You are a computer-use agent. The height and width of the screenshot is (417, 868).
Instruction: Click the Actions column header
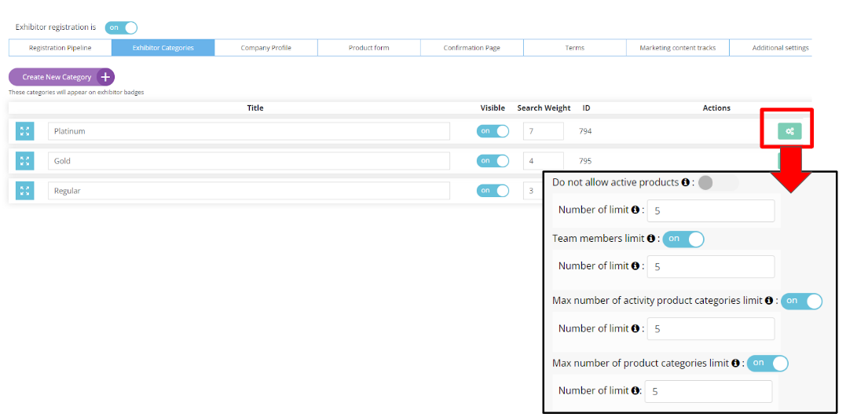tap(716, 108)
